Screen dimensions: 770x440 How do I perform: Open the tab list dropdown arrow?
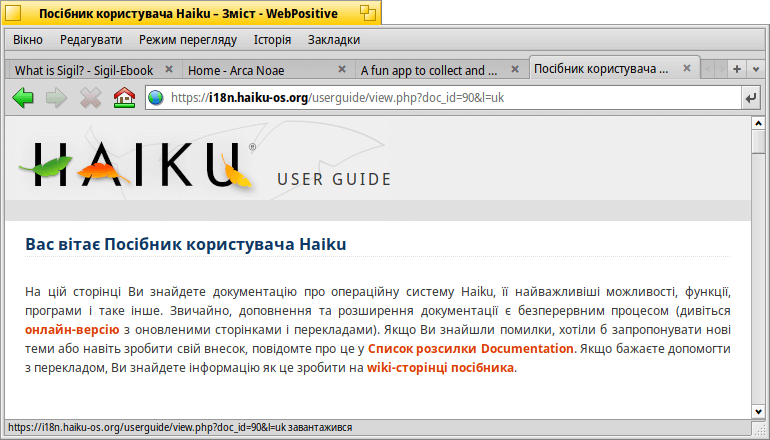point(756,69)
